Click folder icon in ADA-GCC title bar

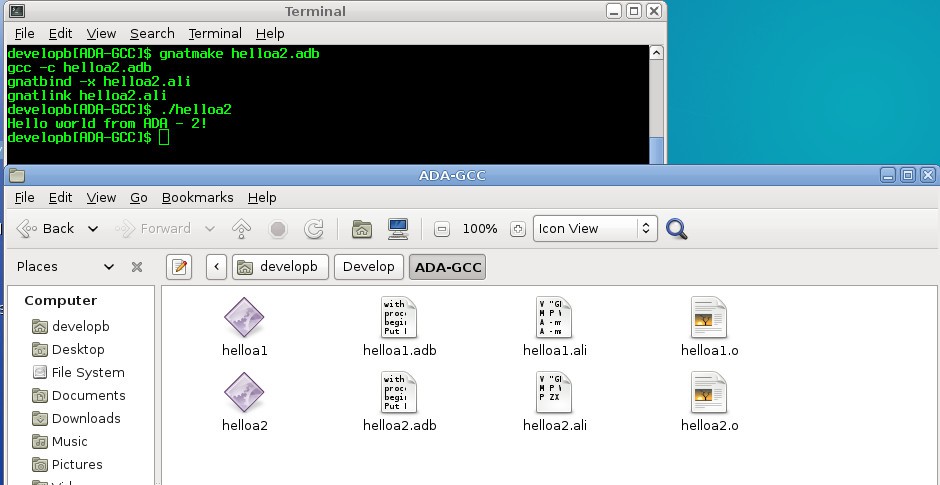click(17, 175)
